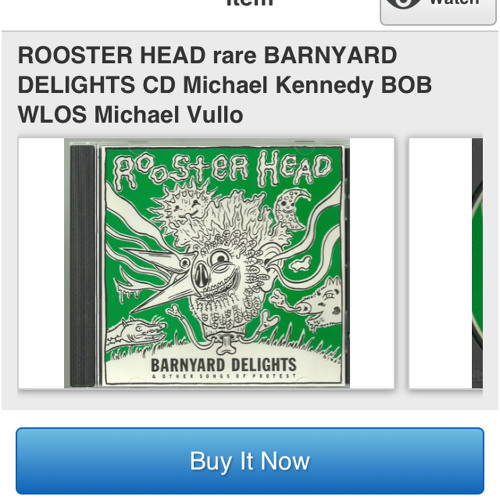This screenshot has width=500, height=500.
Task: Click the hand-drawn ROOSTER HEAD logo lettering
Action: pos(224,170)
